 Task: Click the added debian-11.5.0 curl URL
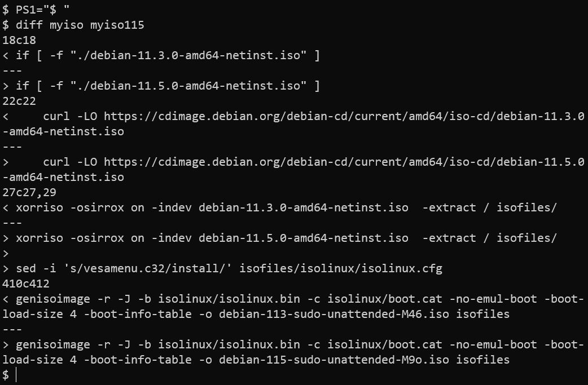(x=293, y=170)
